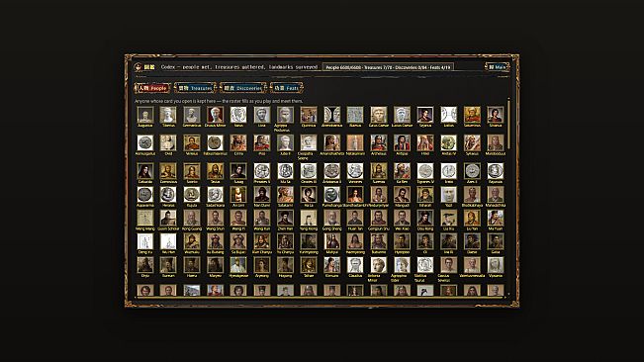This screenshot has width=644, height=362.
Task: Open the Vipsania portrait card
Action: click(x=496, y=265)
